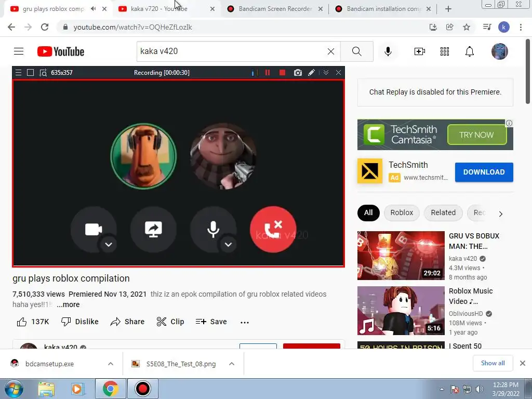Take a screenshot with Bandicam camera icon
The width and height of the screenshot is (532, 399).
tap(298, 73)
